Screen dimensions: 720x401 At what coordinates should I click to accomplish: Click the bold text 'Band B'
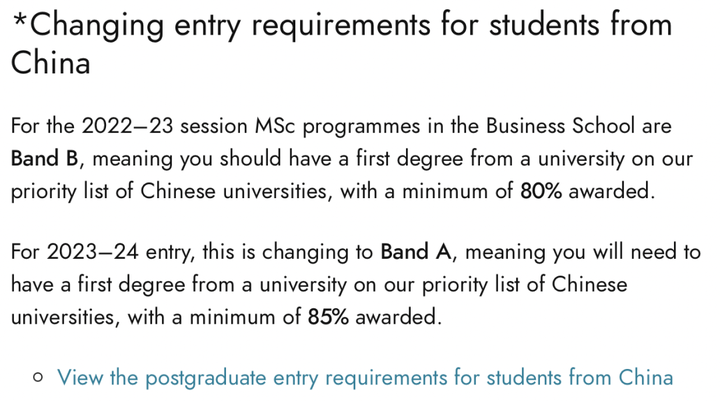[x=45, y=158]
